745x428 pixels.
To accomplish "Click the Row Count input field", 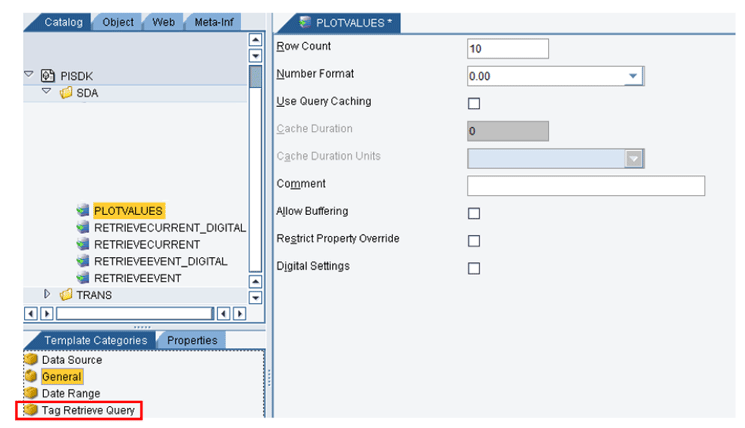I will (508, 48).
